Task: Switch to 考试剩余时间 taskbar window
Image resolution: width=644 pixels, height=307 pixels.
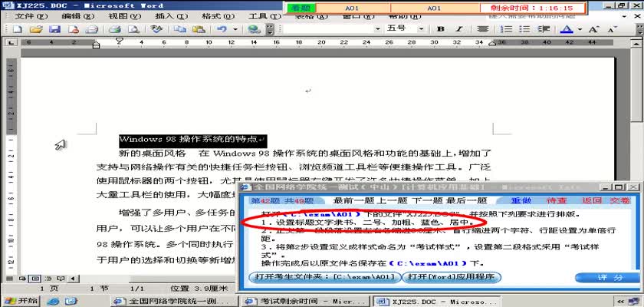Action: coord(306,302)
